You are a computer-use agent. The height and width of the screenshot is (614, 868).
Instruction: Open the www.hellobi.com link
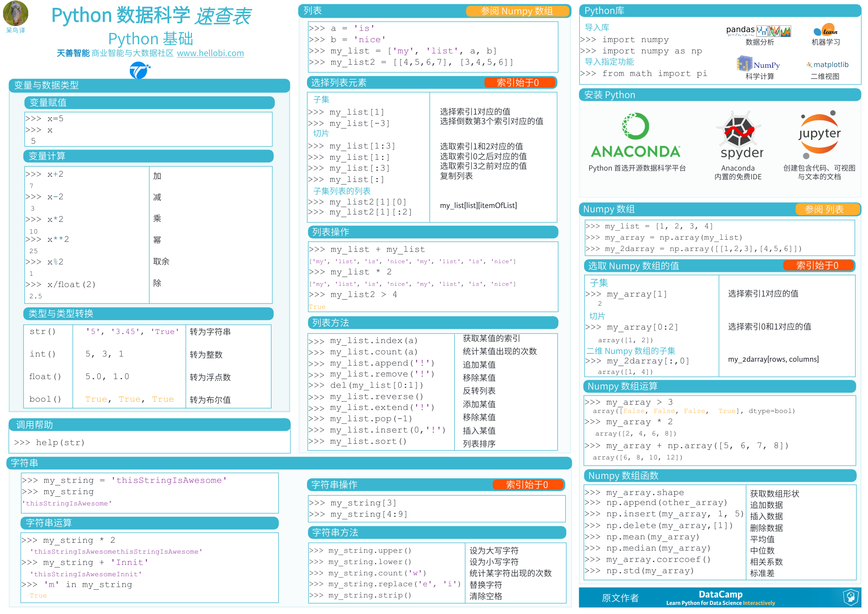click(x=210, y=53)
